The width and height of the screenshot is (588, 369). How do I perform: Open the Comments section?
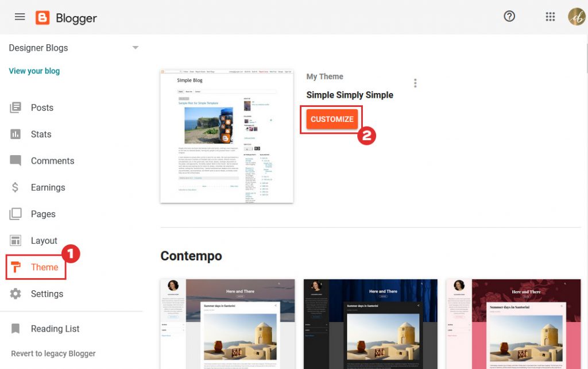click(16, 161)
